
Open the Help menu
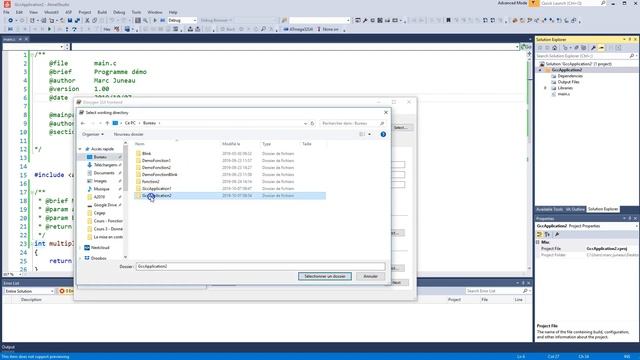tap(173, 12)
